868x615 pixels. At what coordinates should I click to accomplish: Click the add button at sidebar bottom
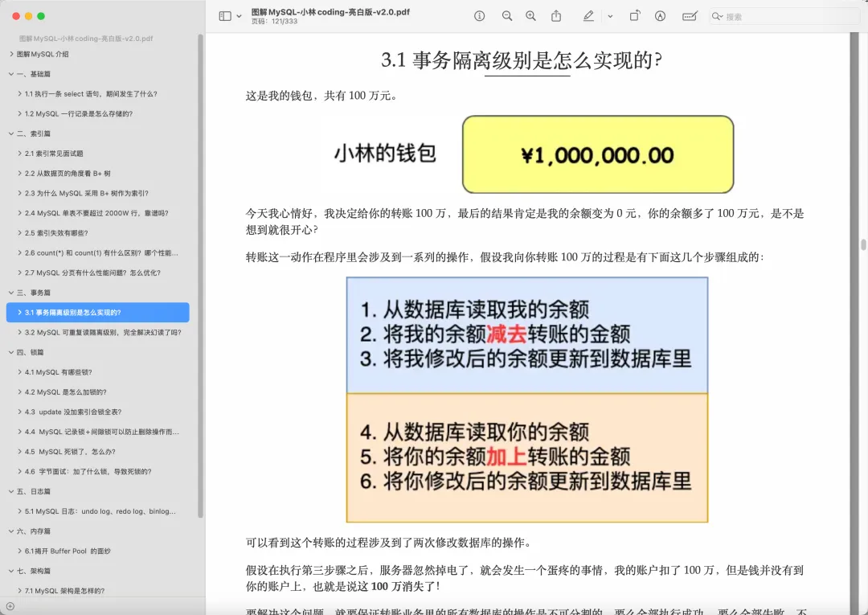point(10,606)
